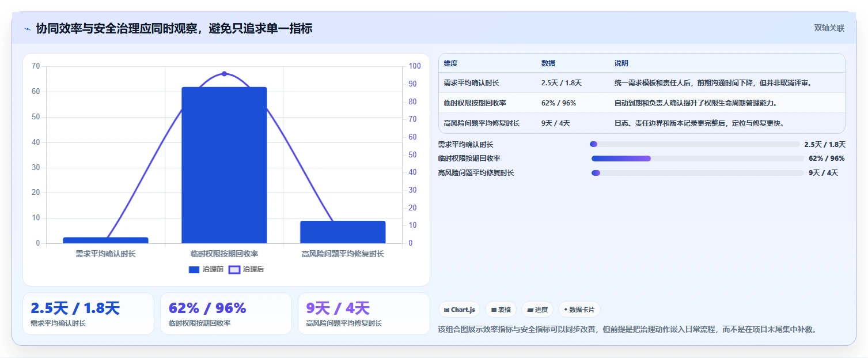Click table cell 2.5天 / 1.8天
This screenshot has height=358, width=868.
point(562,83)
